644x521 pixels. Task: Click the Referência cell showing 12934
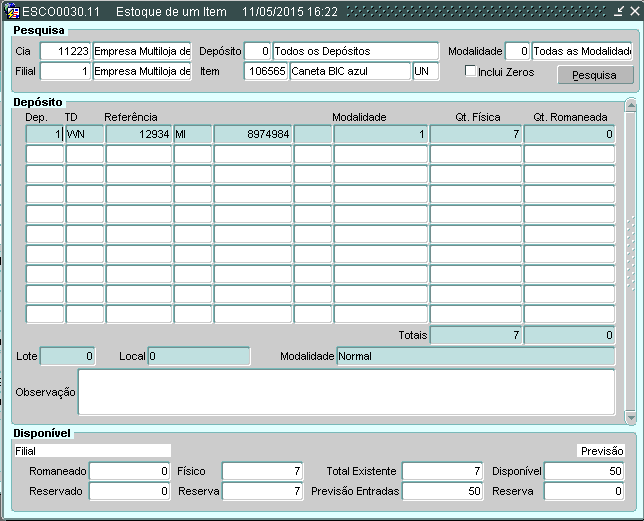pos(139,134)
